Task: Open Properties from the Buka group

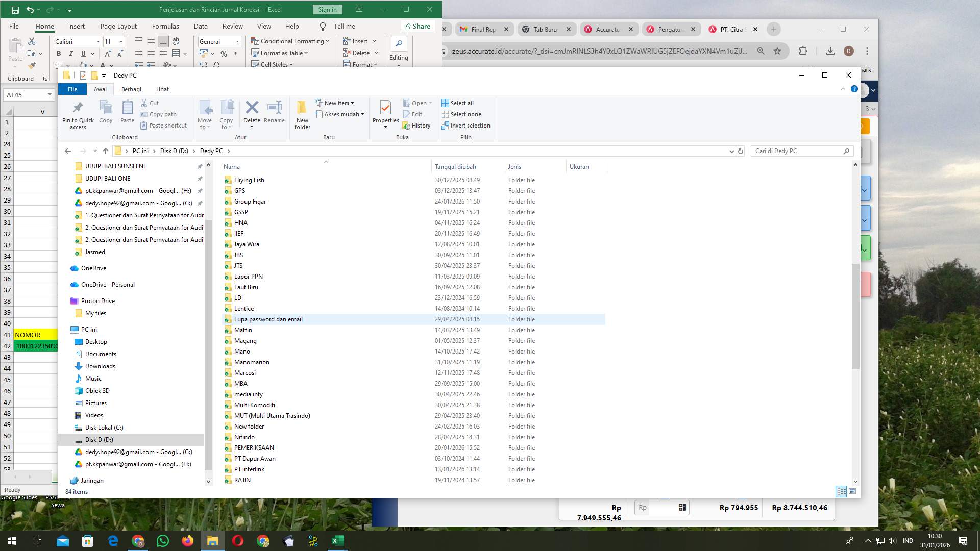Action: point(385,113)
